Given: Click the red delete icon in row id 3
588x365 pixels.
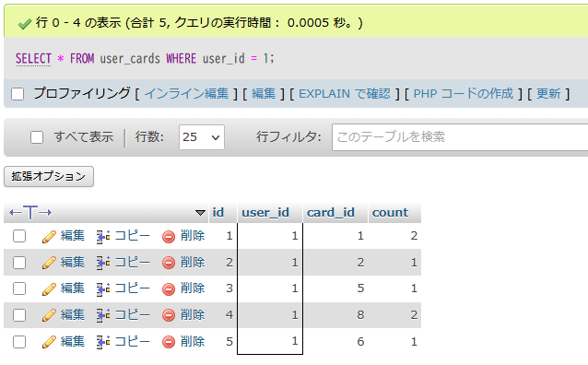Looking at the screenshot, I should click(x=169, y=289).
